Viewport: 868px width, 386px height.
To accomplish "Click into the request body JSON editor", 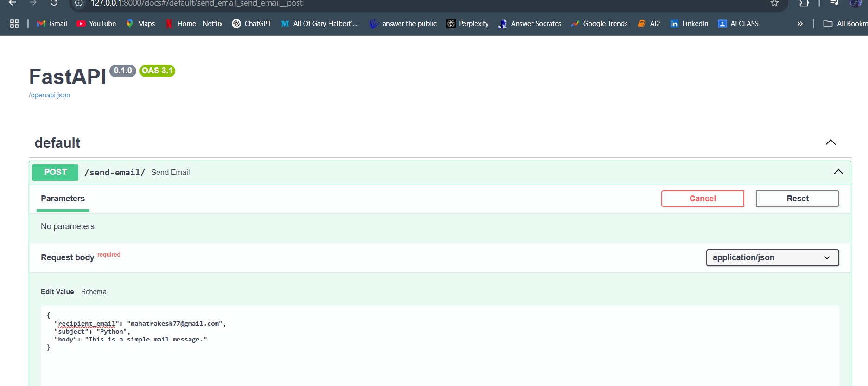I will (440, 346).
